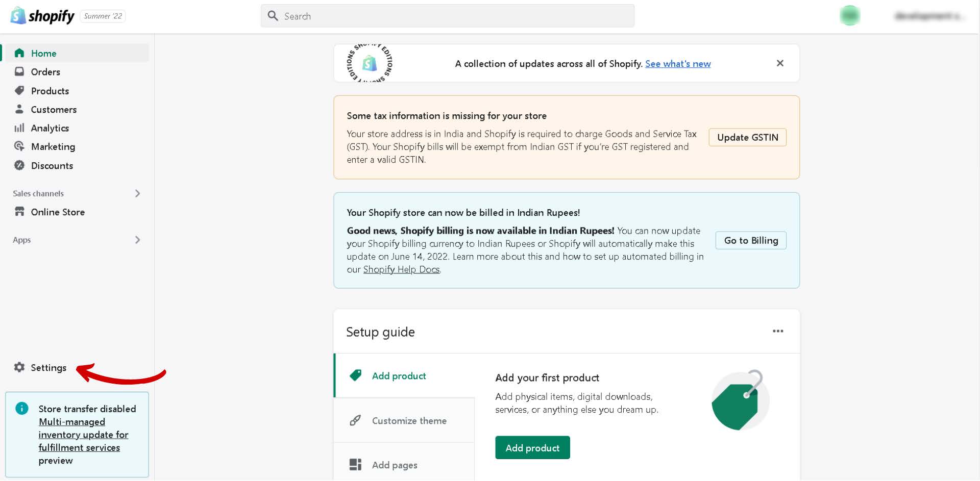This screenshot has width=980, height=481.
Task: Open Setup guide three-dot options menu
Action: (x=778, y=331)
